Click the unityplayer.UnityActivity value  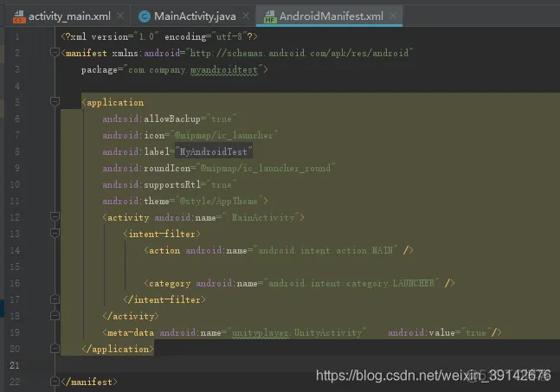[297, 332]
